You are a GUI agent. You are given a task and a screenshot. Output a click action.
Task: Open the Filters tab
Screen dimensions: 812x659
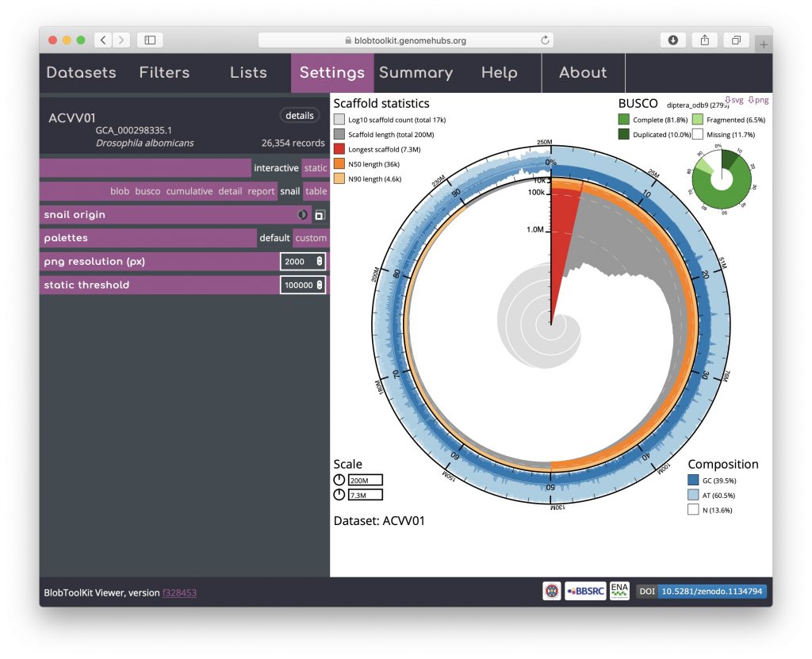pyautogui.click(x=164, y=73)
